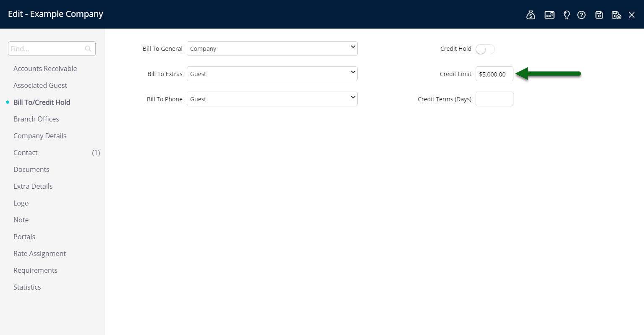Click the search magnifier in the Find box
Screen dimensions: 644x335
[x=88, y=48]
